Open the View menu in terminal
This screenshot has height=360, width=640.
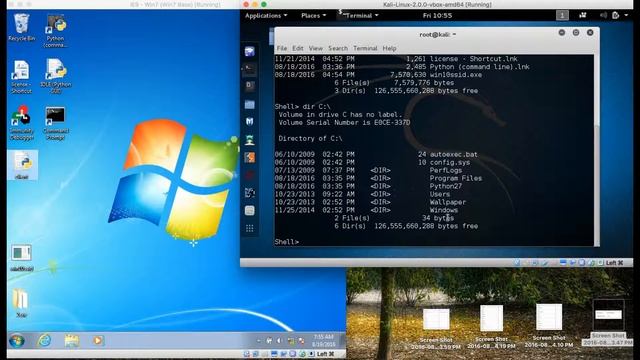pyautogui.click(x=316, y=48)
